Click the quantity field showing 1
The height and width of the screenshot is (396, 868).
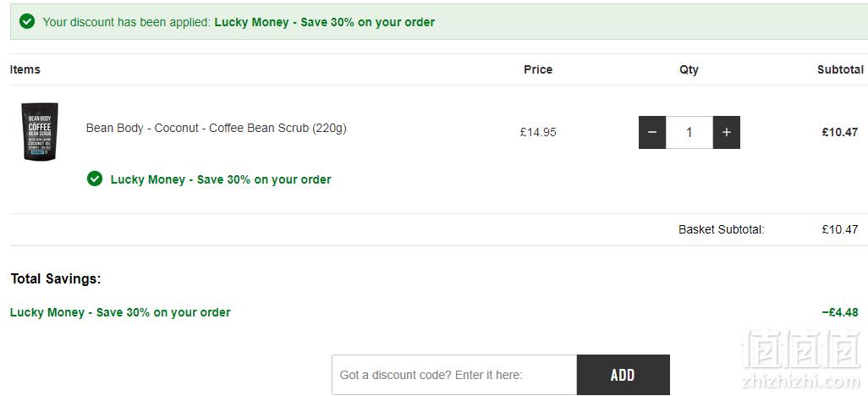click(689, 132)
